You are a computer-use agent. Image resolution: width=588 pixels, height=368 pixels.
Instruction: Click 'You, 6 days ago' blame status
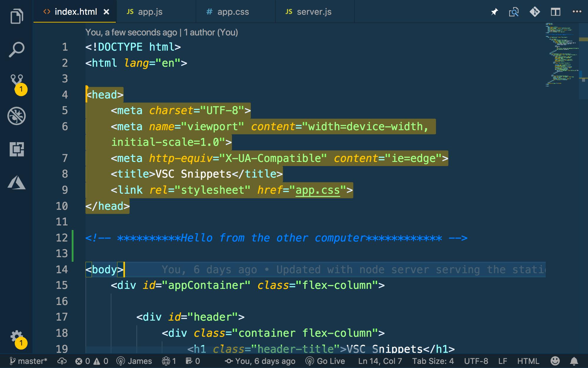click(x=260, y=361)
